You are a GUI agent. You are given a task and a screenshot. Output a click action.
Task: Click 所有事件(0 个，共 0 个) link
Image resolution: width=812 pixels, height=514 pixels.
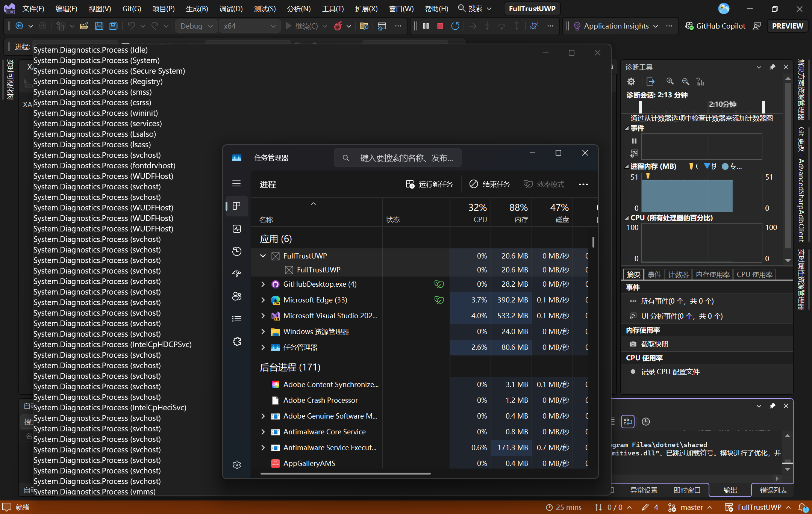[677, 301]
